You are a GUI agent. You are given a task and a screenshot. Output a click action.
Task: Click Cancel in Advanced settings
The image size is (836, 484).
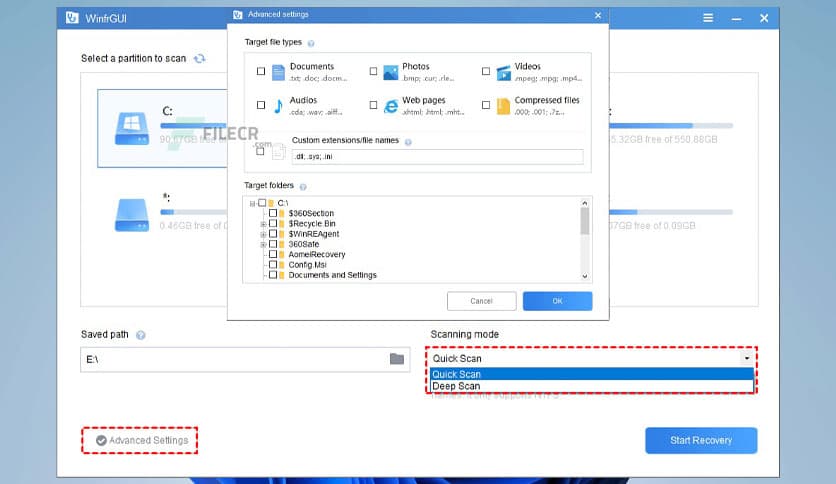(x=481, y=301)
